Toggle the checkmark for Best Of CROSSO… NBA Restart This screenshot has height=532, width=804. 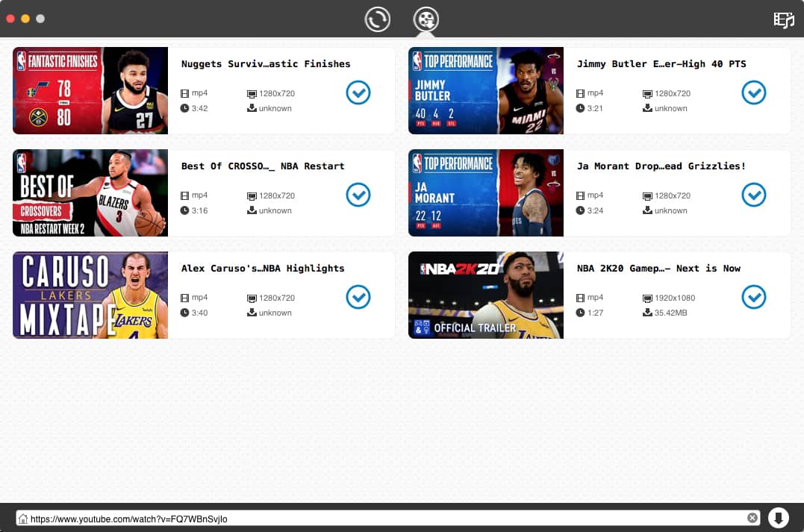click(x=358, y=195)
